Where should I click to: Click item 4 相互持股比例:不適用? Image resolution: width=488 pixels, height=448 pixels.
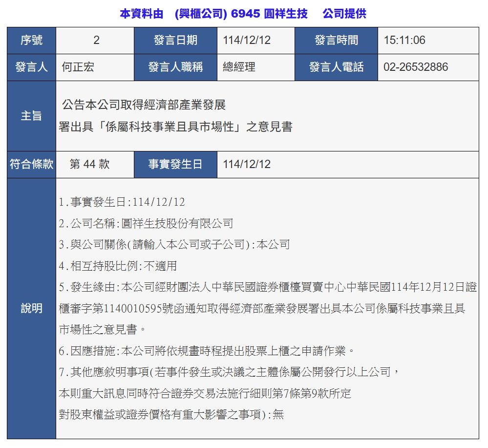coord(118,266)
